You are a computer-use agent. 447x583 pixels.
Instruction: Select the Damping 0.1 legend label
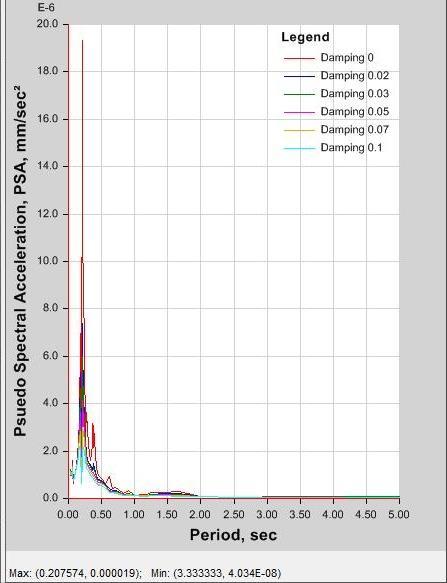(351, 148)
